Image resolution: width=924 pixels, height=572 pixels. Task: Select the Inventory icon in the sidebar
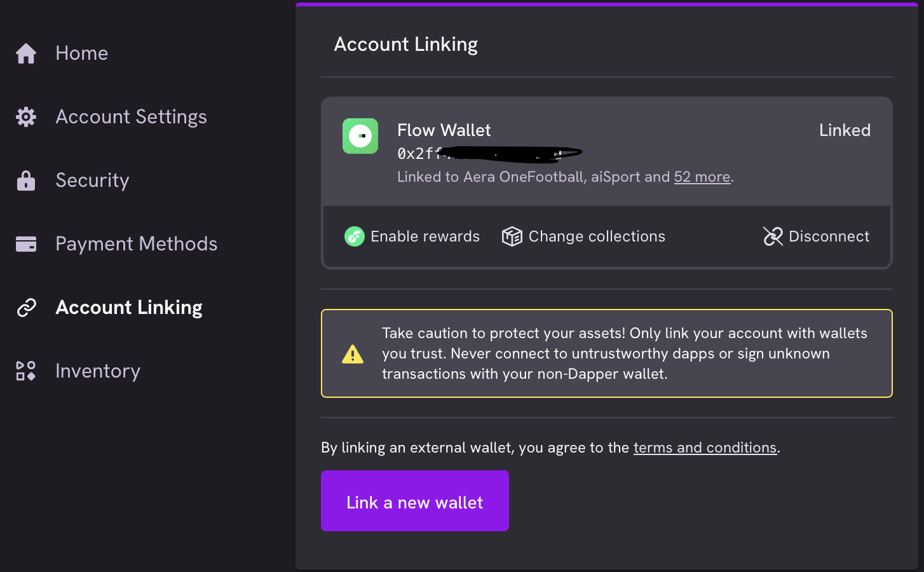(25, 371)
